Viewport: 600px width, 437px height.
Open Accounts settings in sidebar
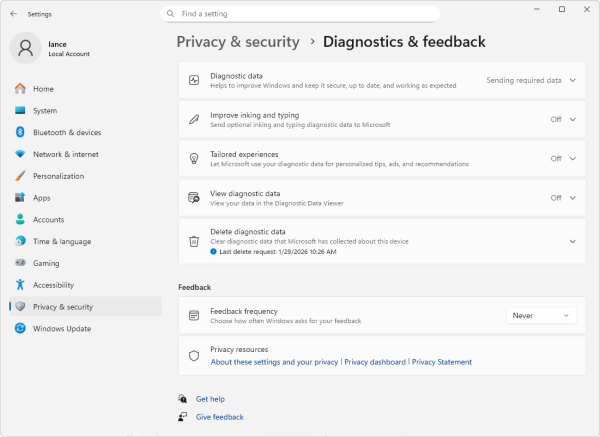pos(85,220)
